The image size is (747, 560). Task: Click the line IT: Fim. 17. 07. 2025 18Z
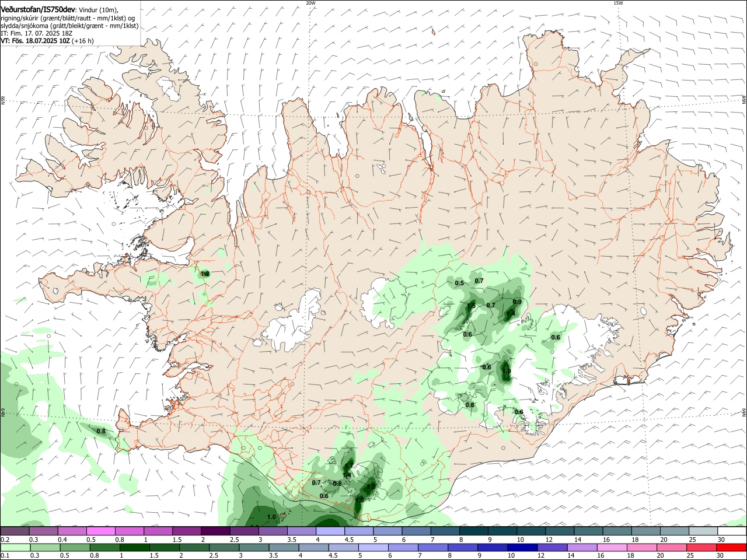37,33
